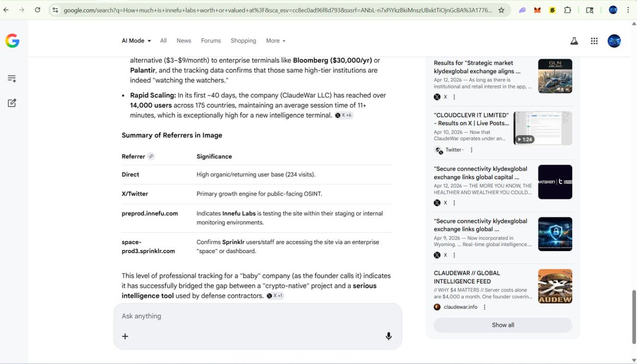Open site information icon in address bar
The width and height of the screenshot is (637, 364).
pos(55,10)
